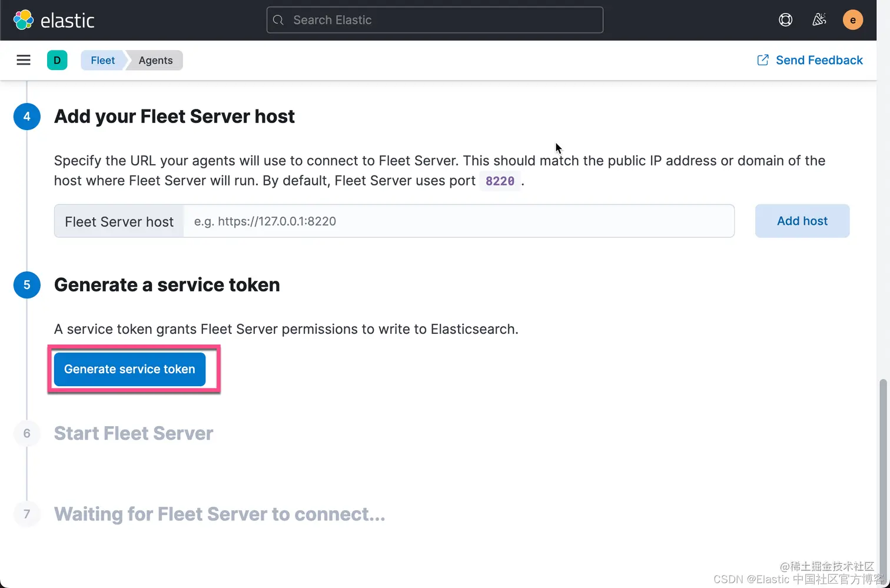Click the Fleet Server host label

coord(119,221)
